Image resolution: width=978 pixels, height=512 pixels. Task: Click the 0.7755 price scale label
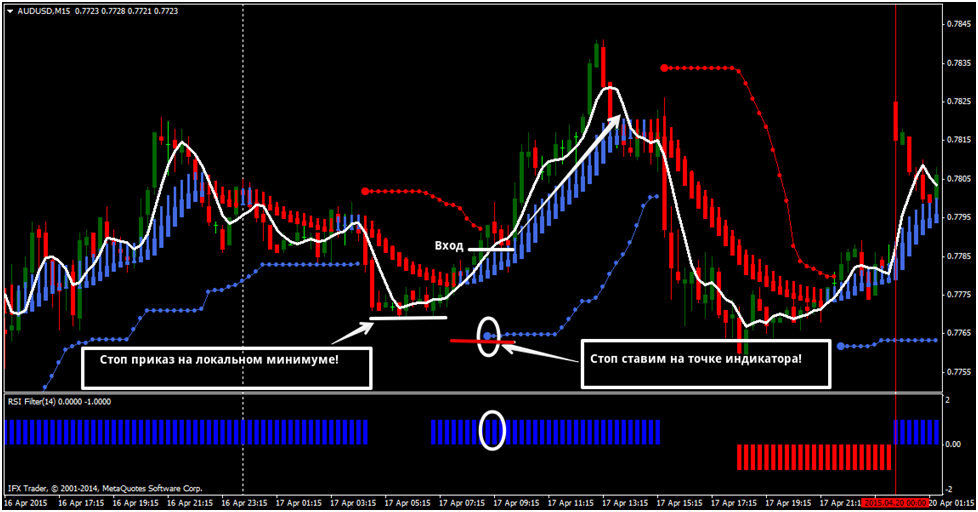coord(957,372)
